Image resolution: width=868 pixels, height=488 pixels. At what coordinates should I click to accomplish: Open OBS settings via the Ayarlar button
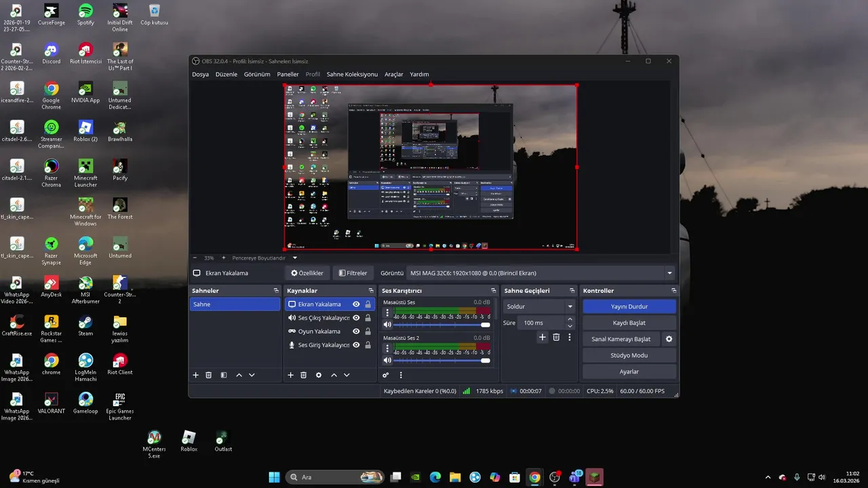pyautogui.click(x=629, y=371)
